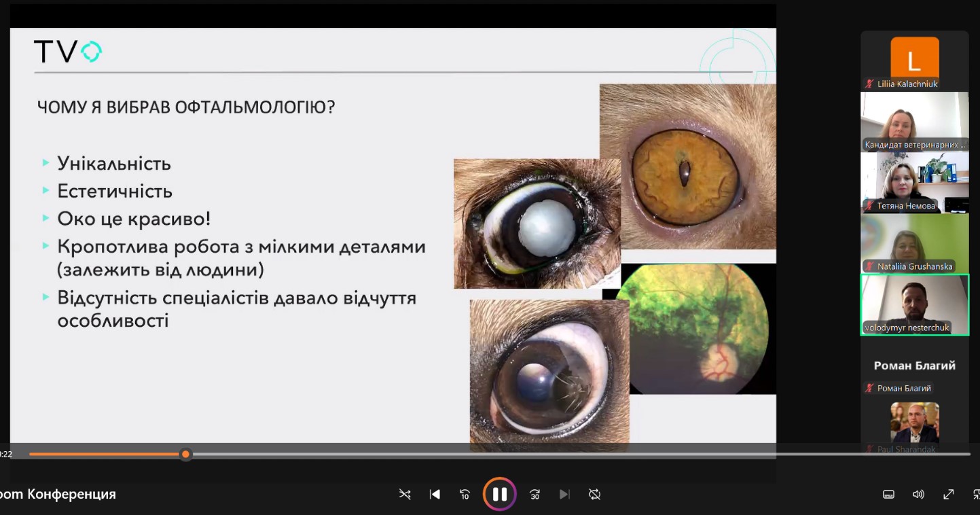This screenshot has width=980, height=515.
Task: Click muted mic icon beside Liliia Kalachniuk
Action: pos(869,84)
